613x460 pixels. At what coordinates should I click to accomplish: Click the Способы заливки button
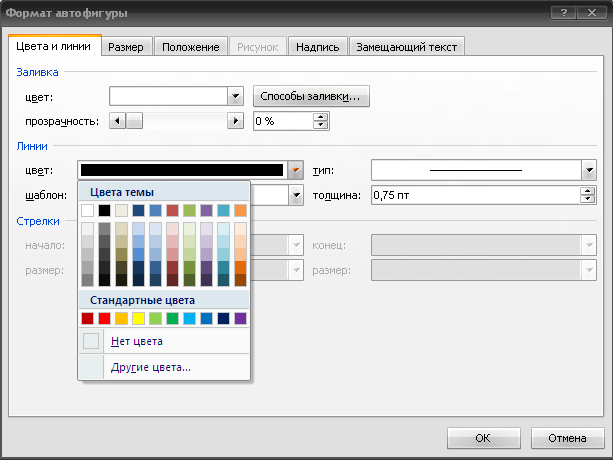pos(311,96)
